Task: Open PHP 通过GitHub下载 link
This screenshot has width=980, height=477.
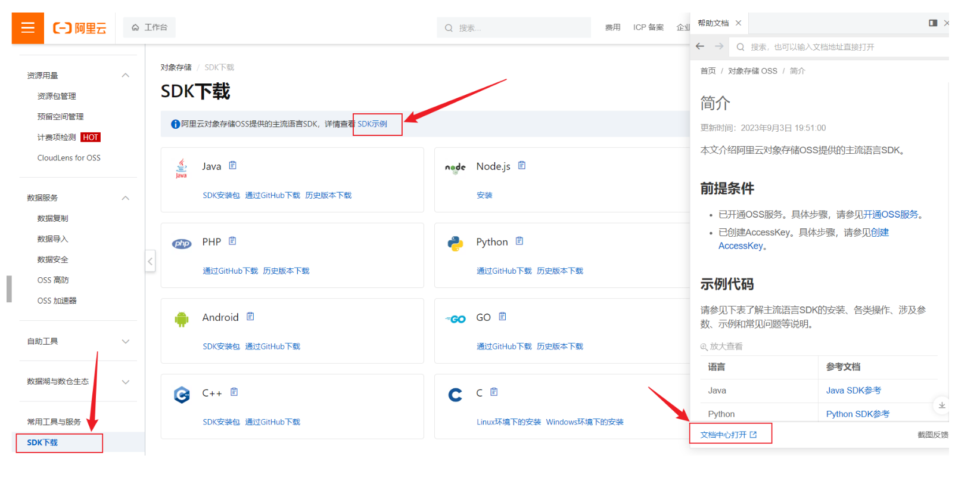Action: 231,271
